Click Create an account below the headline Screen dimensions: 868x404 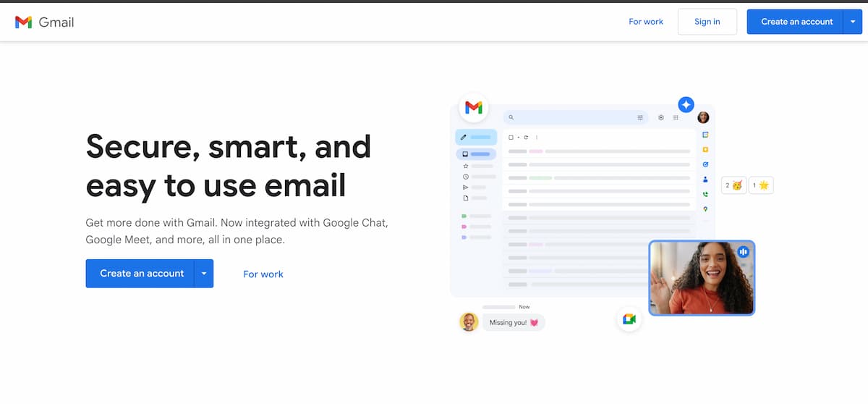point(140,274)
